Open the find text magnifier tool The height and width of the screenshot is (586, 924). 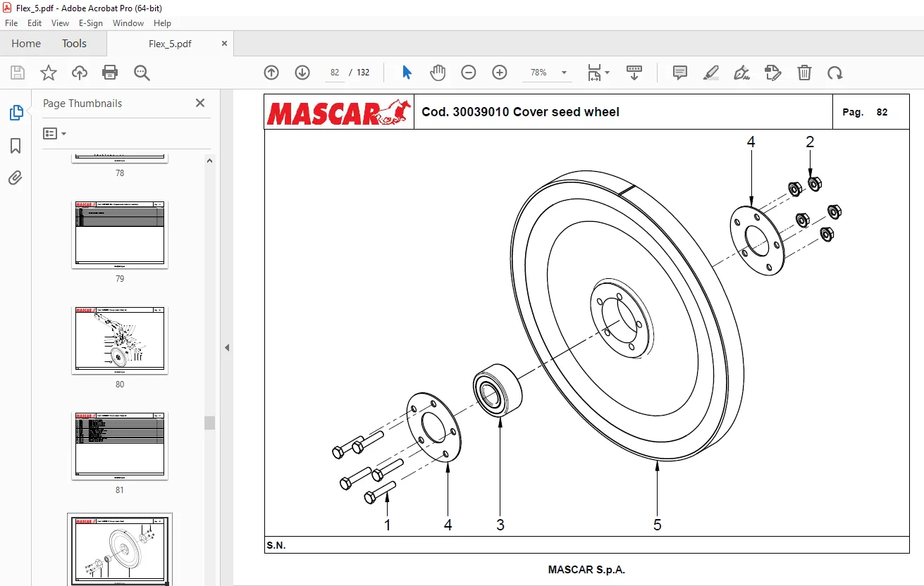coord(142,73)
